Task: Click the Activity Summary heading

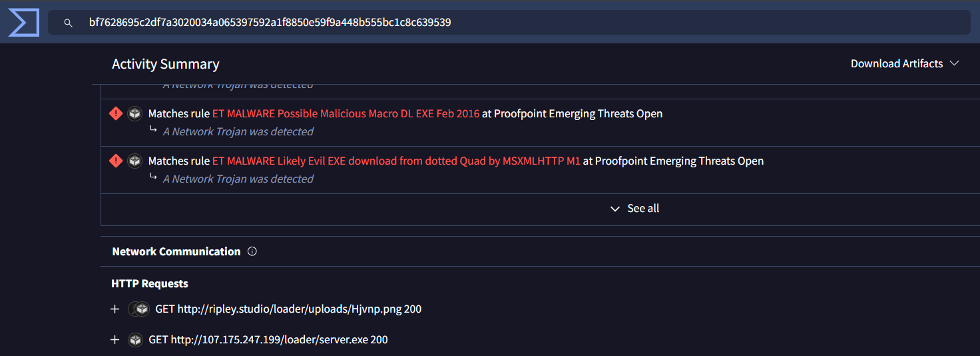Action: click(165, 64)
